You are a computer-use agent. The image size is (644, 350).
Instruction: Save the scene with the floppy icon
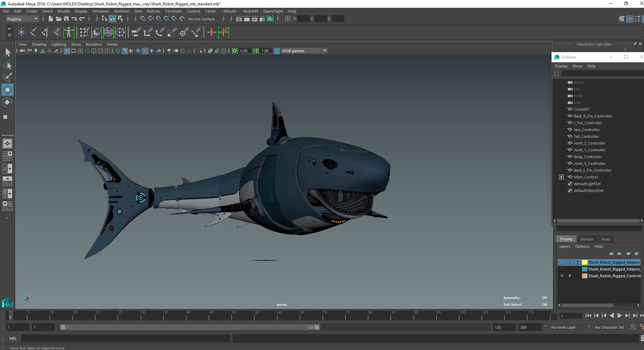(66, 19)
